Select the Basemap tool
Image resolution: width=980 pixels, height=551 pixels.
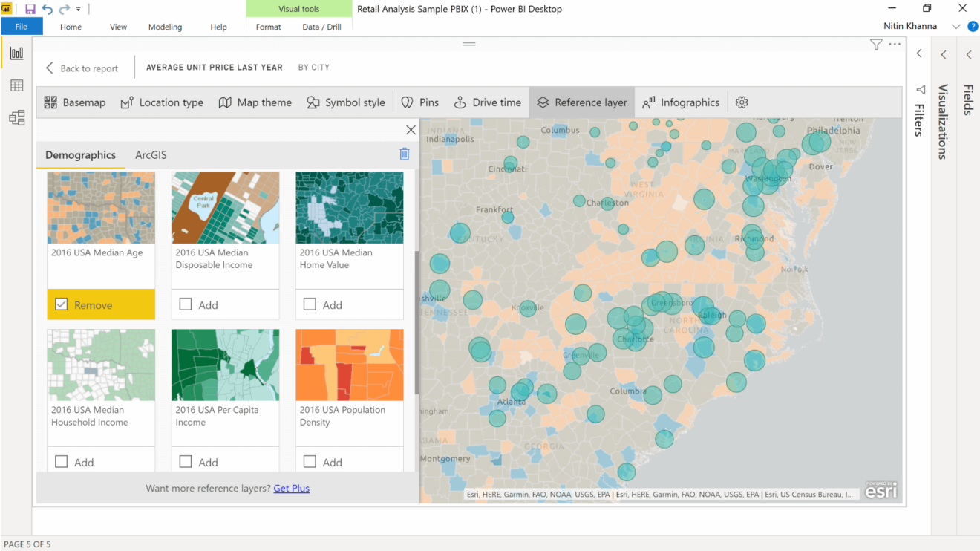click(x=74, y=102)
